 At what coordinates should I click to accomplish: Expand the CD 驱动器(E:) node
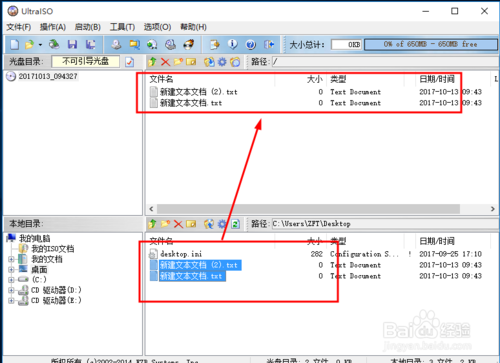11,300
